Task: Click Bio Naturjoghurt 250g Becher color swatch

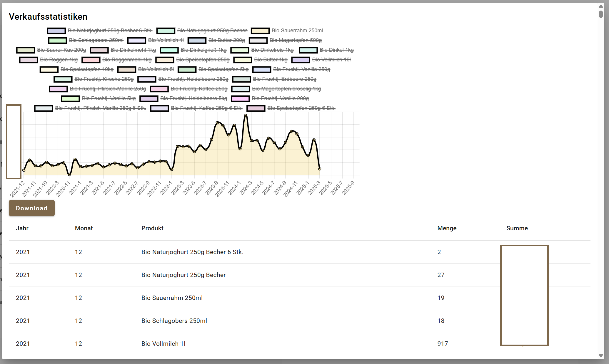Action: click(166, 31)
